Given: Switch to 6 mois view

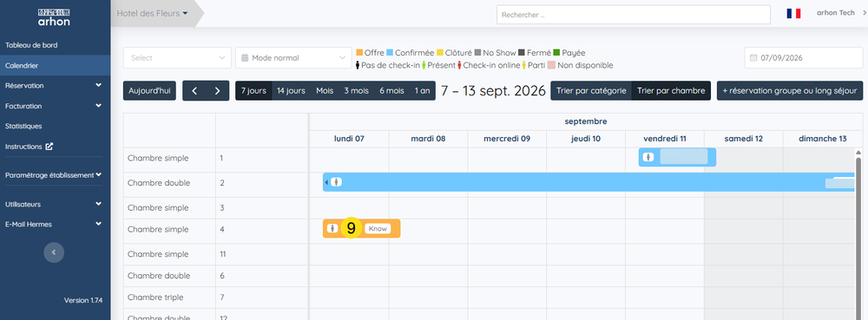Looking at the screenshot, I should click(392, 91).
